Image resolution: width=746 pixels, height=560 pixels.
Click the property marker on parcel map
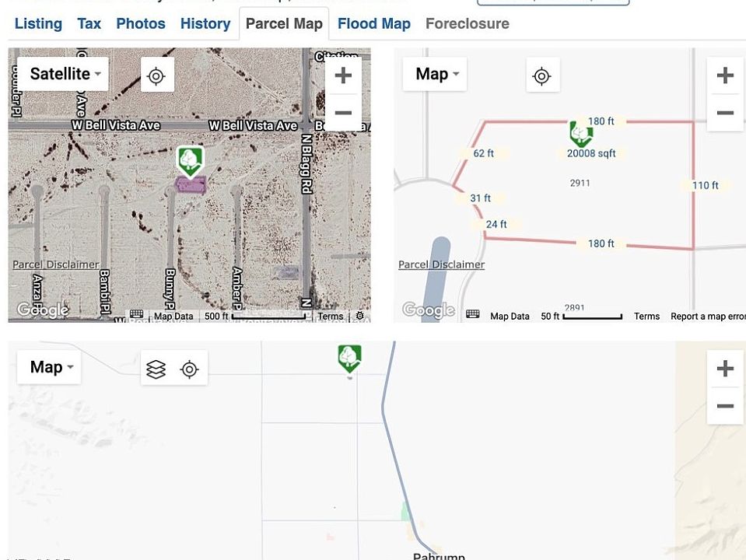(x=581, y=133)
